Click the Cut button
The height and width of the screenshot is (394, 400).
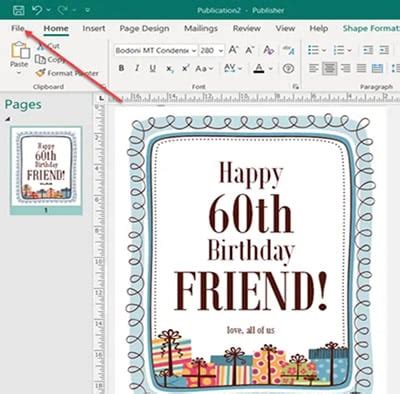[49, 46]
